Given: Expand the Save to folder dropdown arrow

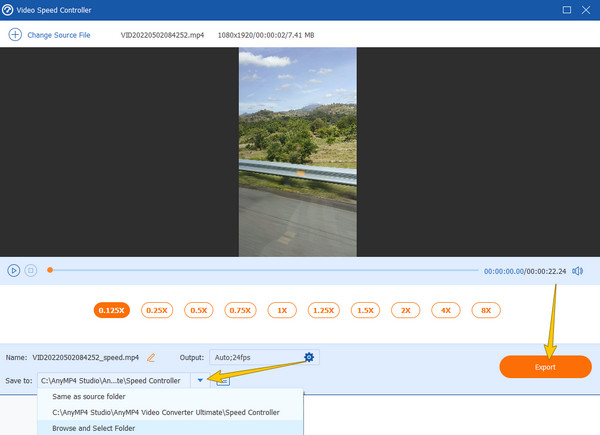Looking at the screenshot, I should (200, 380).
